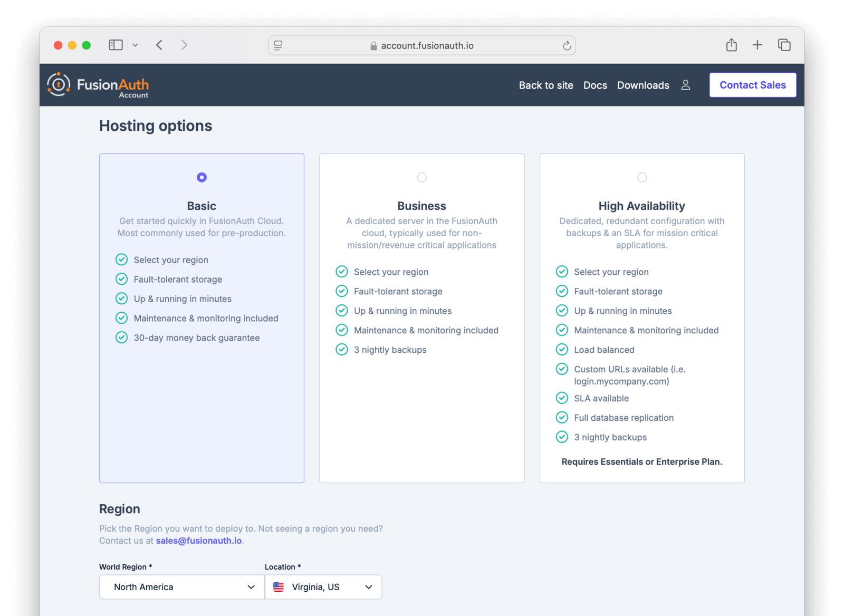
Task: Click the Back to site link
Action: coord(545,85)
